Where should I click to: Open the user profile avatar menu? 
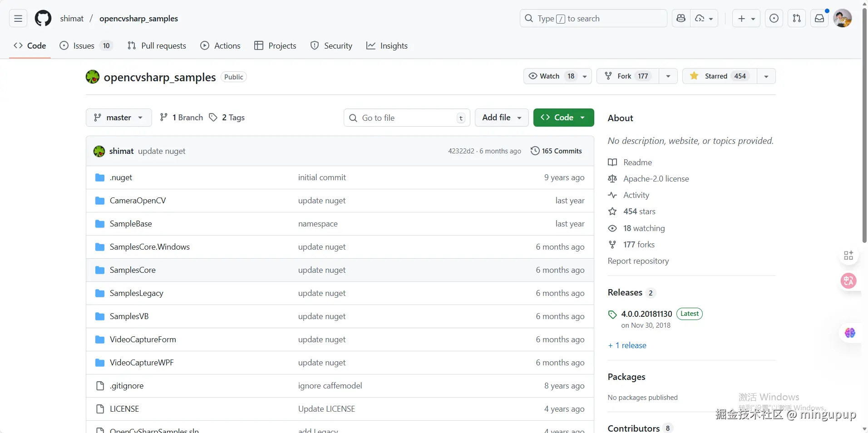click(843, 19)
